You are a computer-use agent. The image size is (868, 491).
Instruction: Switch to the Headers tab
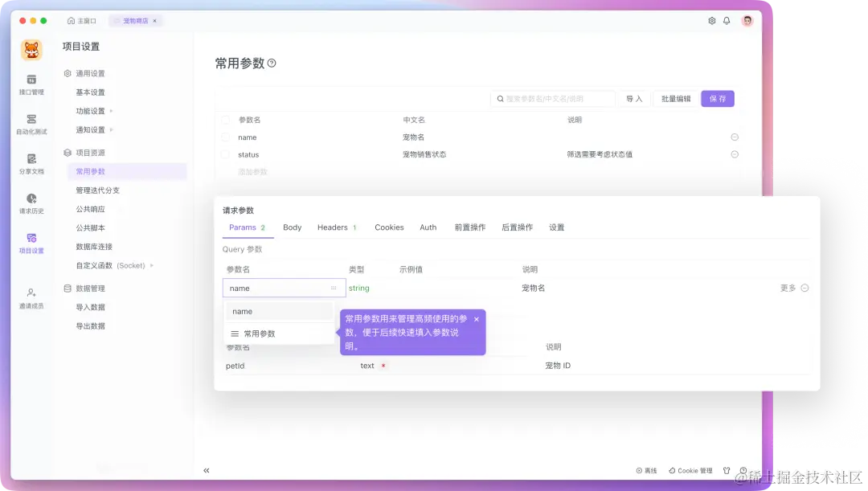(332, 227)
